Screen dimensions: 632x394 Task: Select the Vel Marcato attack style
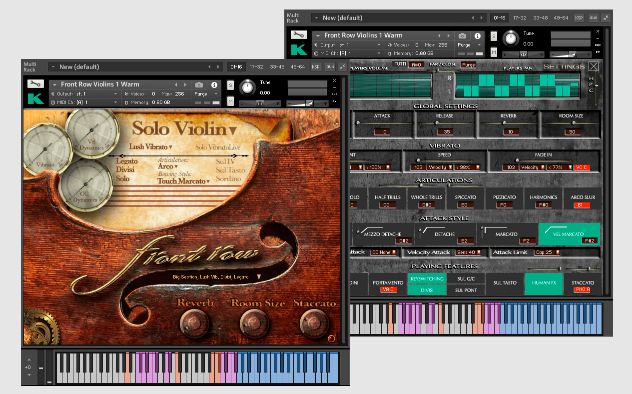click(x=569, y=234)
